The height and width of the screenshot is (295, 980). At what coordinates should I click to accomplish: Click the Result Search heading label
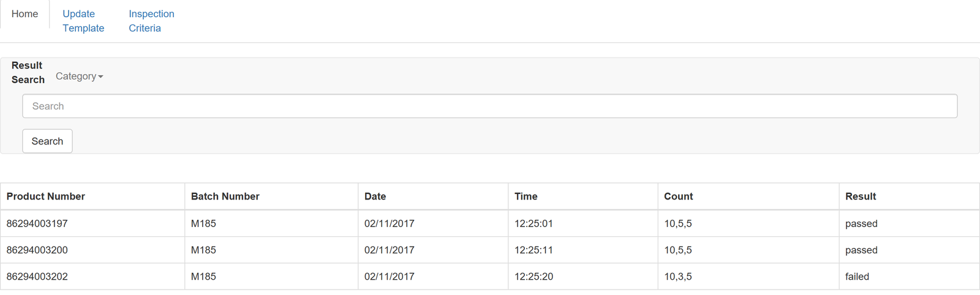(28, 72)
